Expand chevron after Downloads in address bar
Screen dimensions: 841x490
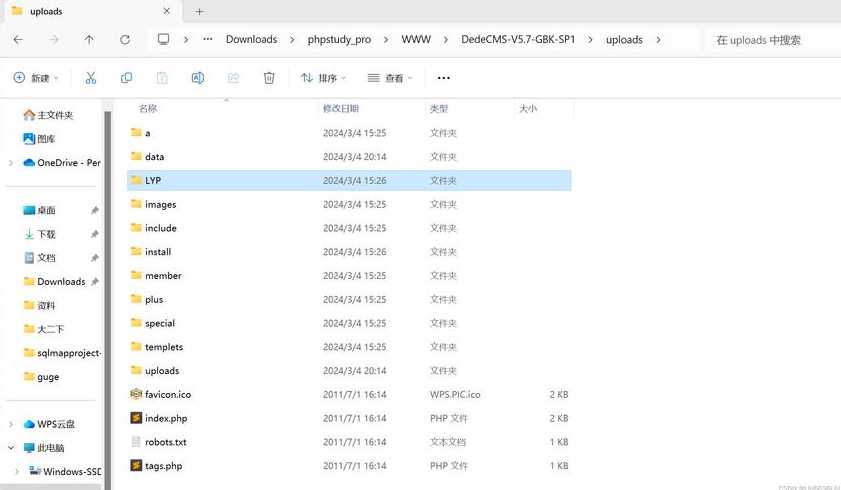(292, 40)
